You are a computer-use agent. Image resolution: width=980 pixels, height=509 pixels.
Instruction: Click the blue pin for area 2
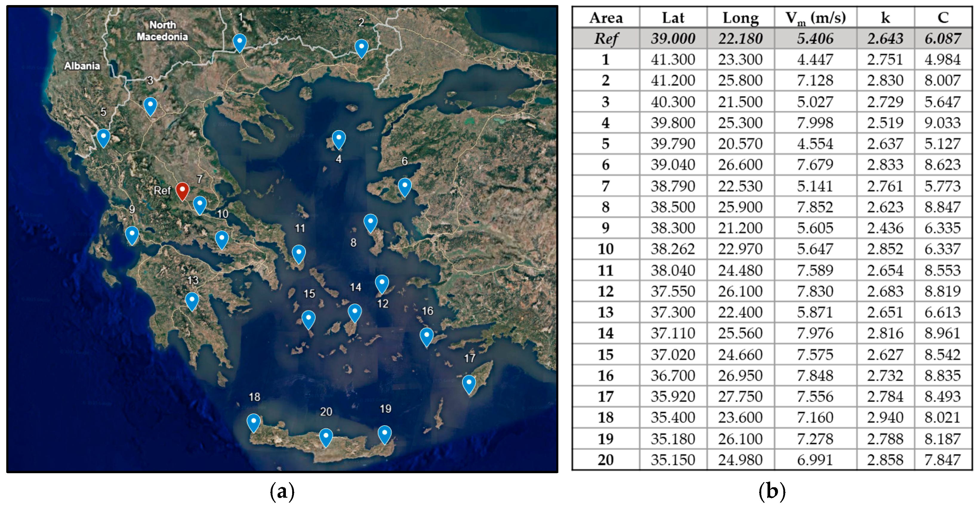pyautogui.click(x=361, y=47)
